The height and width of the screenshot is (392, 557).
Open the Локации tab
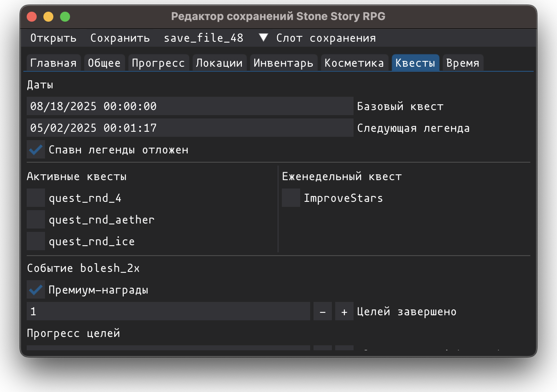[x=219, y=63]
